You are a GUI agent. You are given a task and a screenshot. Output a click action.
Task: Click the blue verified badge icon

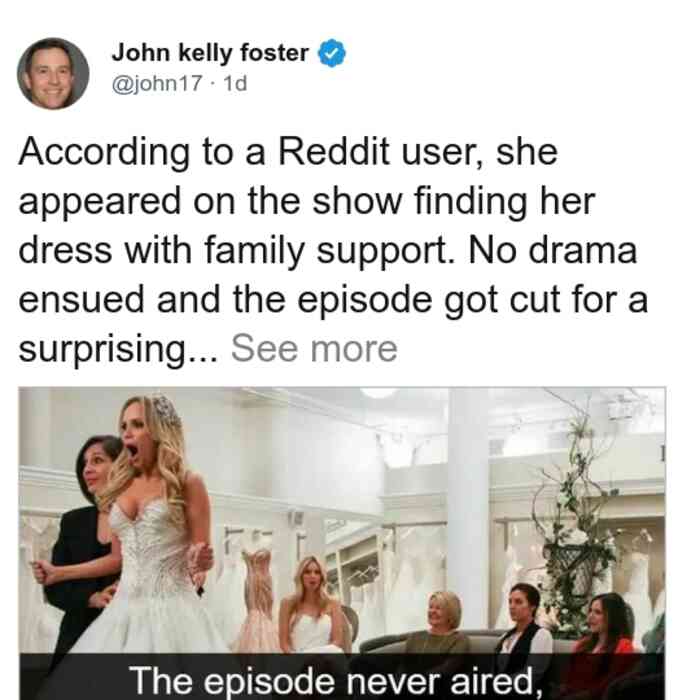(x=332, y=53)
